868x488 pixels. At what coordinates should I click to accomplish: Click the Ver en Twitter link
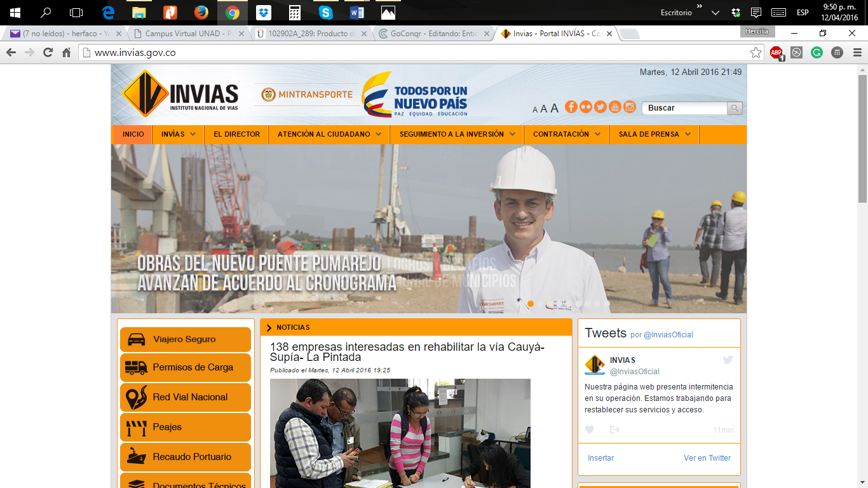tap(707, 458)
